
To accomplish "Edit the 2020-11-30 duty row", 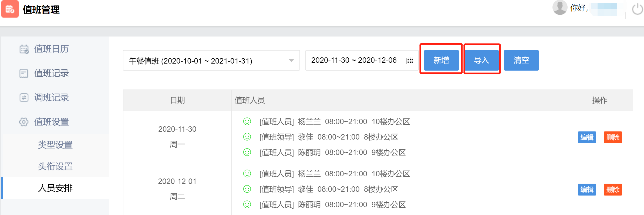I will (x=587, y=137).
